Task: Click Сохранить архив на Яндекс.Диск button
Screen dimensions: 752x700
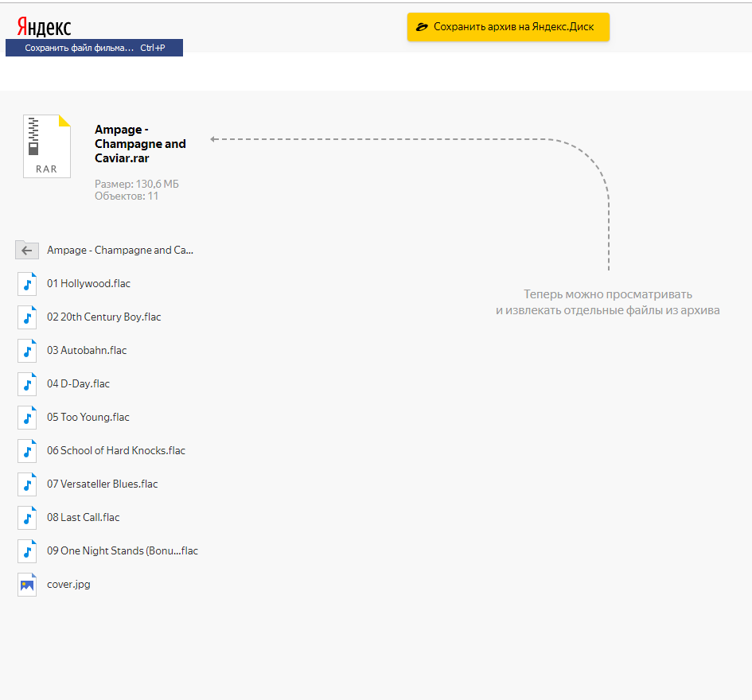Action: [x=508, y=27]
